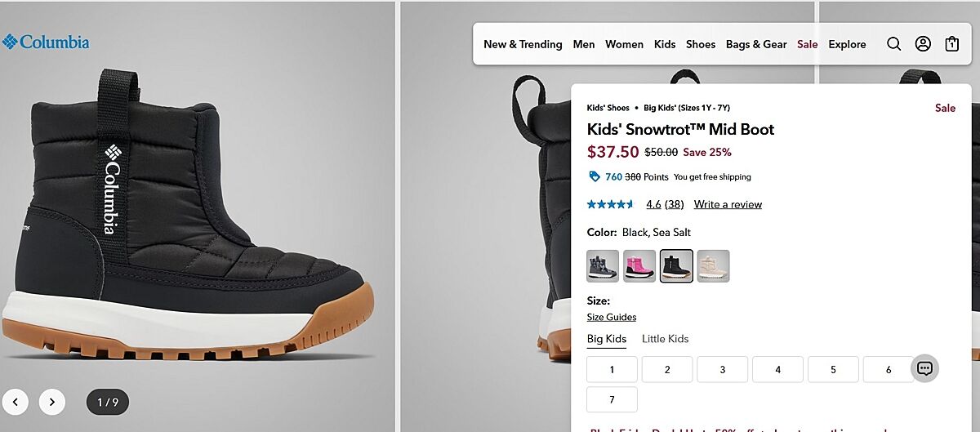Screen dimensions: 980x432
Task: Open the Sale menu item
Action: 807,44
